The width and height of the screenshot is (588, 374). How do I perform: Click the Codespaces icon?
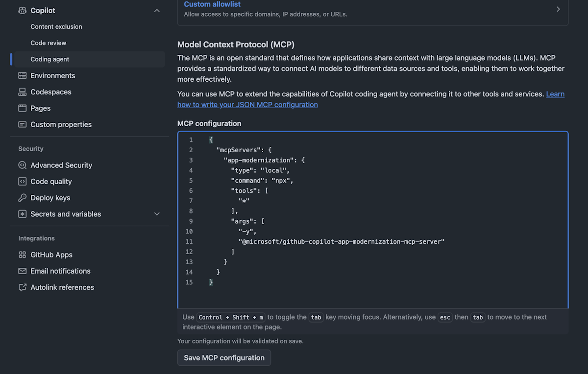pos(22,92)
